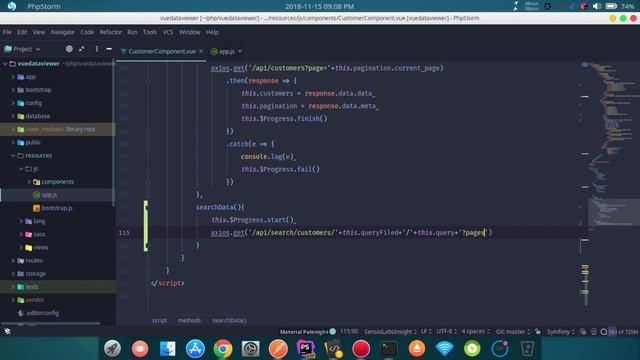Open the SensioLabsInsight status bar widget
The image size is (640, 360).
390,331
